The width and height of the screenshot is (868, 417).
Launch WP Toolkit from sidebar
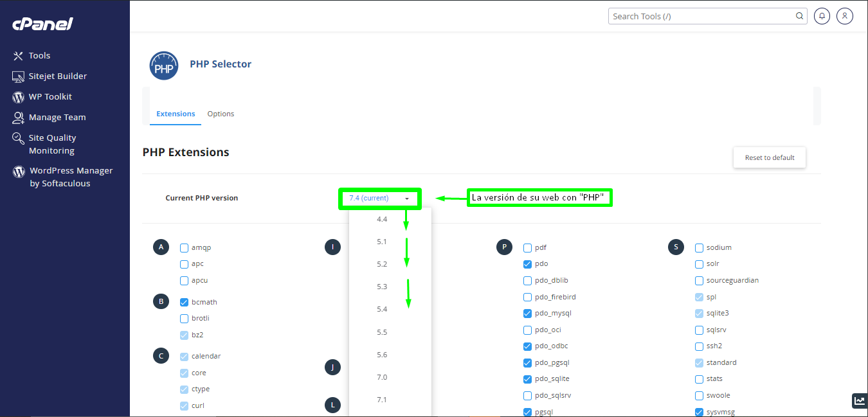(x=51, y=96)
